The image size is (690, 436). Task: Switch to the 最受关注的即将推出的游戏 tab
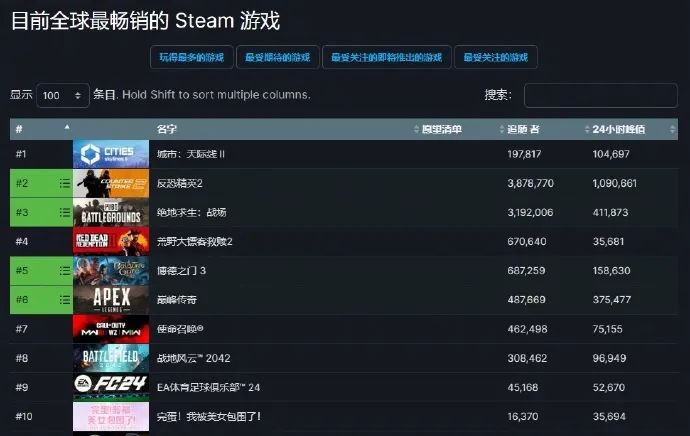[x=386, y=57]
